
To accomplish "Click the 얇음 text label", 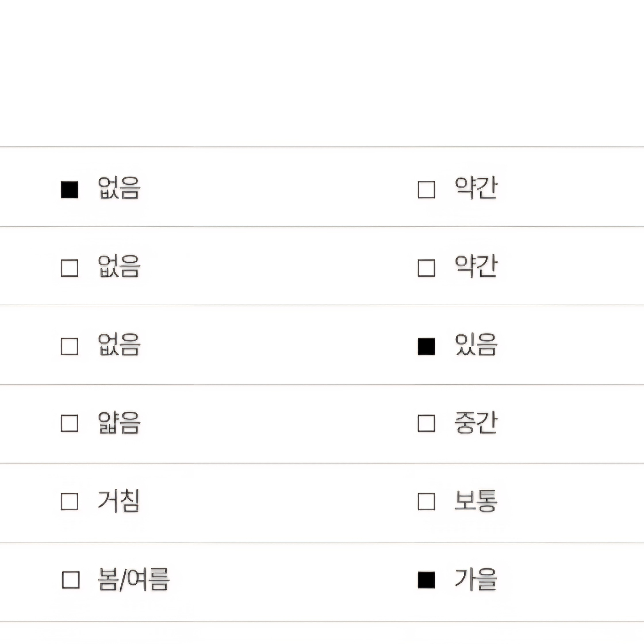I will pyautogui.click(x=119, y=423).
